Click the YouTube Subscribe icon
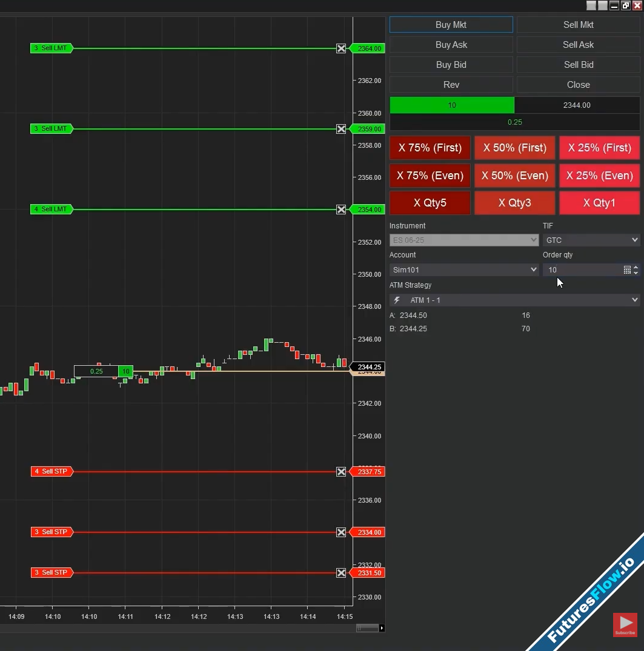The height and width of the screenshot is (651, 644). click(x=625, y=625)
